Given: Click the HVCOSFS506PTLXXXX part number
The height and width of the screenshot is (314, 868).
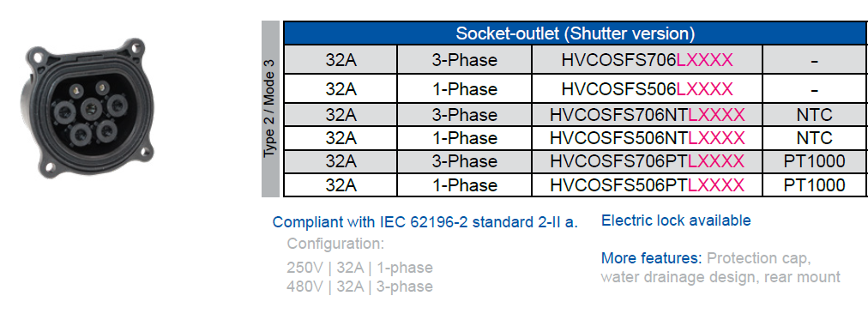Looking at the screenshot, I should click(x=647, y=184).
